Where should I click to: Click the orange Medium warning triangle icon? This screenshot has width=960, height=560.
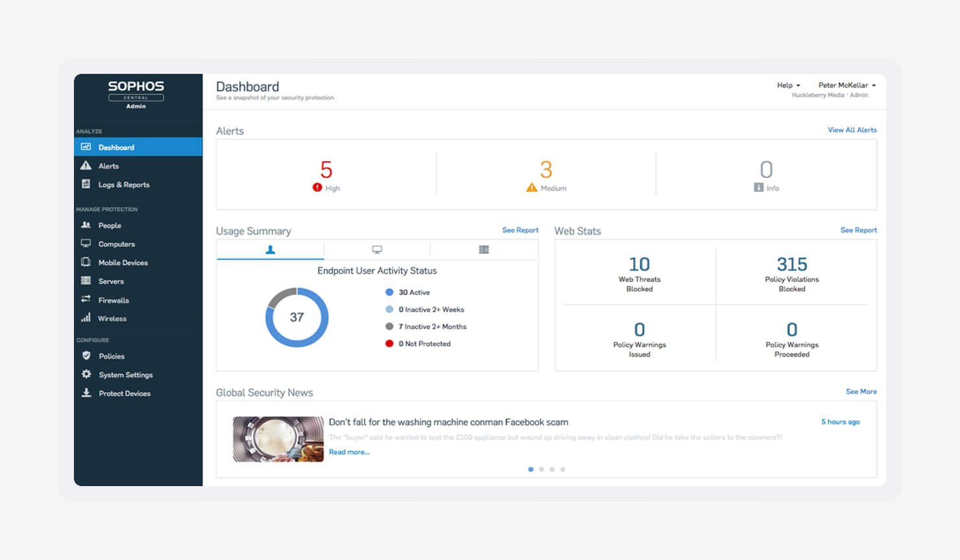(x=532, y=187)
